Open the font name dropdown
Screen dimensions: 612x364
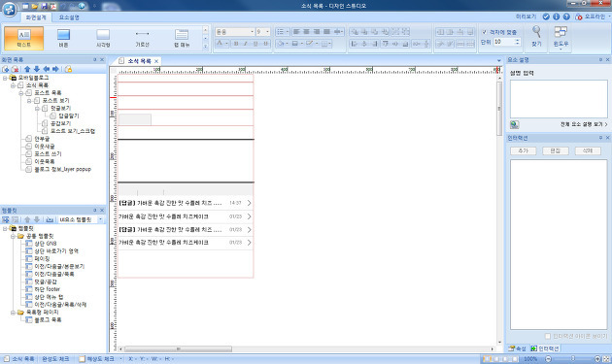pyautogui.click(x=253, y=32)
